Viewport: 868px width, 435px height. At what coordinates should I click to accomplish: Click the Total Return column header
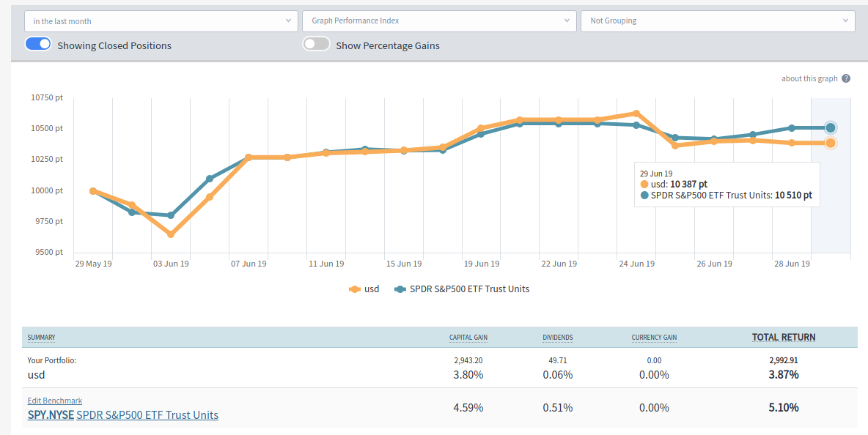783,338
